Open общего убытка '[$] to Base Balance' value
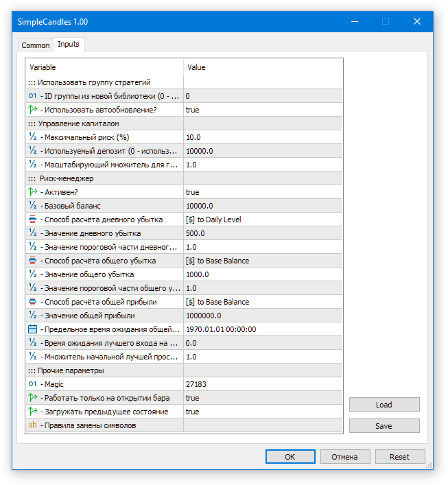This screenshot has height=485, width=448. 263,261
